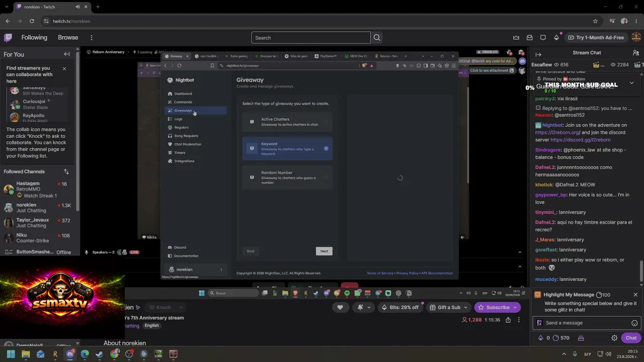Open Windows Start menu

pyautogui.click(x=11, y=354)
